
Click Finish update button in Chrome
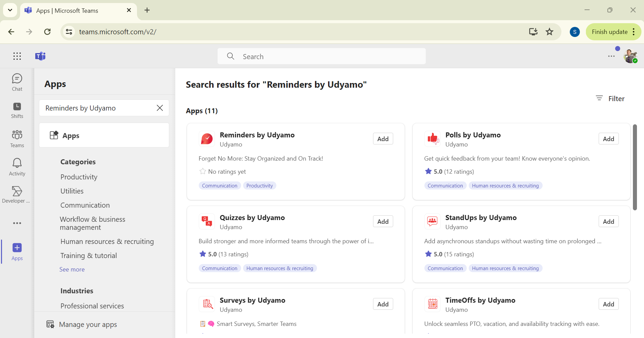coord(609,32)
